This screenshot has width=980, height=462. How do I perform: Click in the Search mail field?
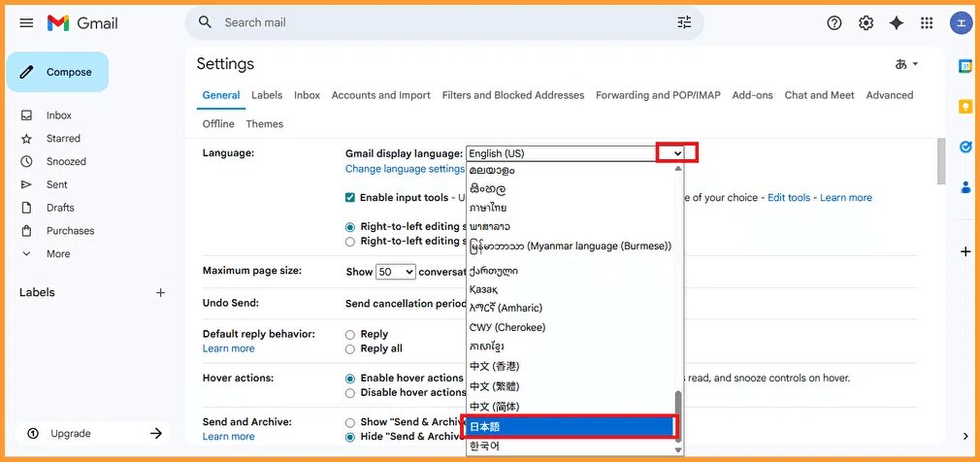(443, 22)
